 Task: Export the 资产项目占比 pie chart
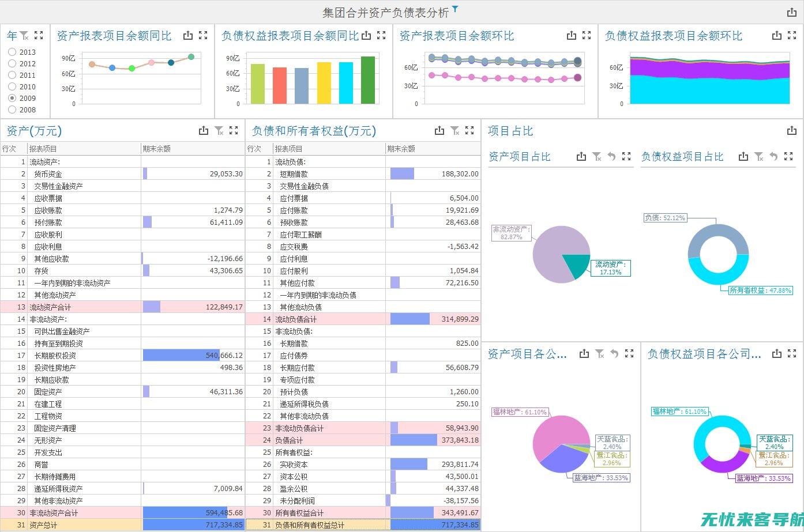tap(581, 156)
